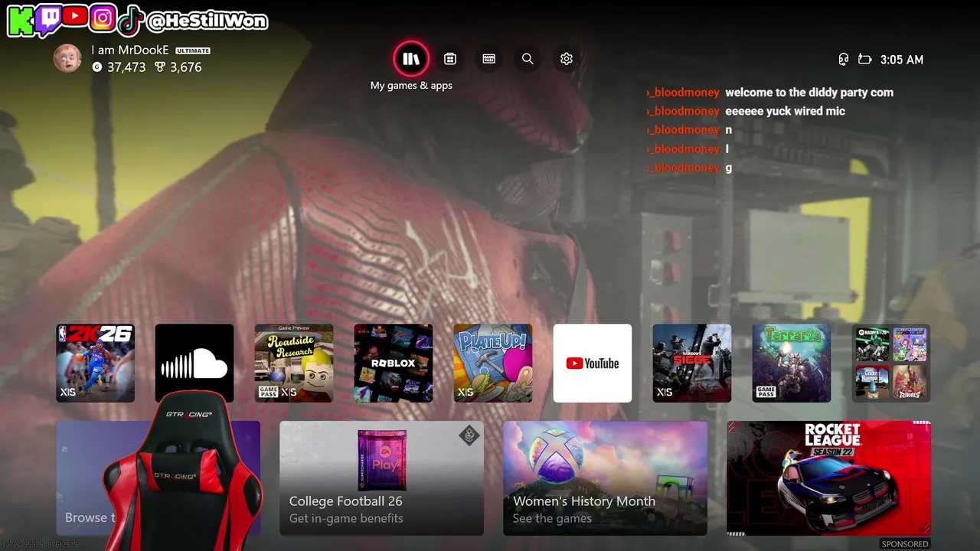Open the search magnifier icon
The height and width of the screenshot is (551, 980).
click(x=528, y=59)
